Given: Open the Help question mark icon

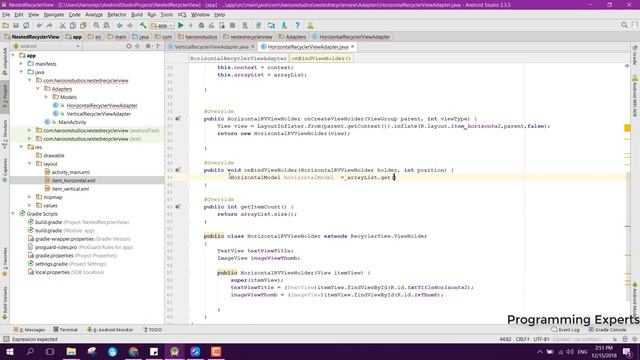Looking at the screenshot, I should point(298,25).
